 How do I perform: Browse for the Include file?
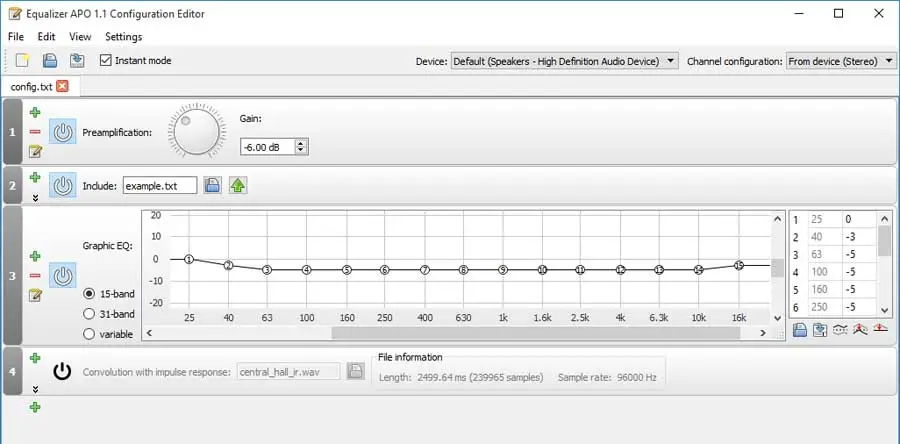[212, 185]
